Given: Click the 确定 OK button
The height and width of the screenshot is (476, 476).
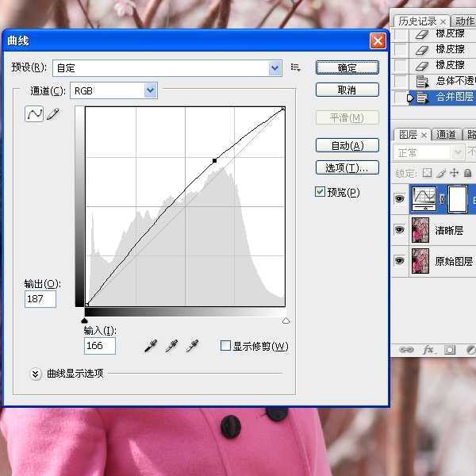Looking at the screenshot, I should coord(347,68).
